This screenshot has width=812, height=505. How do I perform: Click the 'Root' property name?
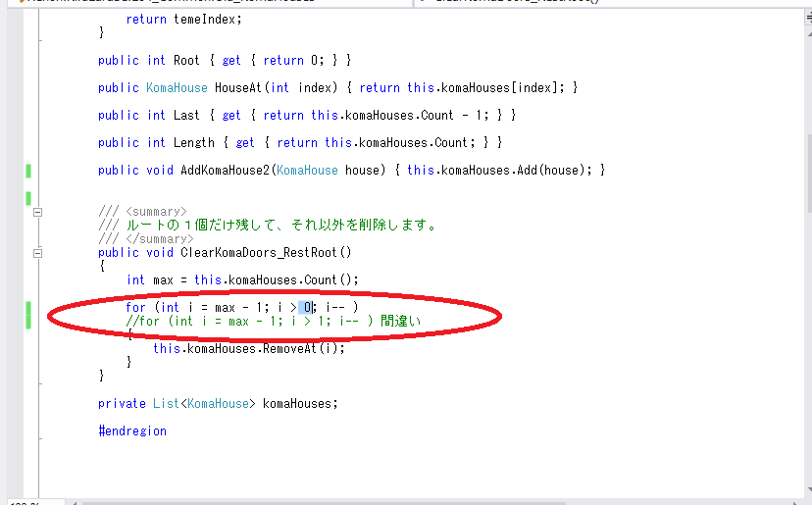coord(186,61)
